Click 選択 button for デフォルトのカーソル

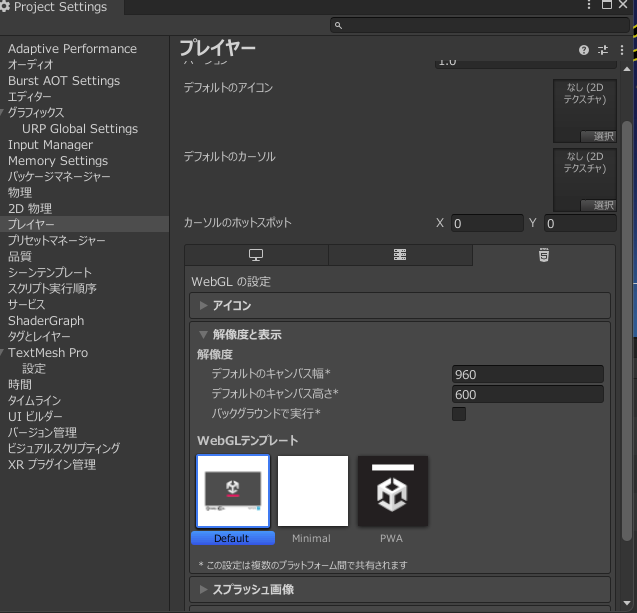click(x=598, y=205)
